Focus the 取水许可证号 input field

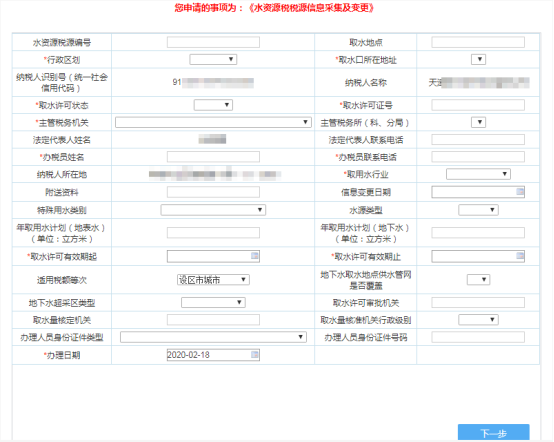coord(478,105)
